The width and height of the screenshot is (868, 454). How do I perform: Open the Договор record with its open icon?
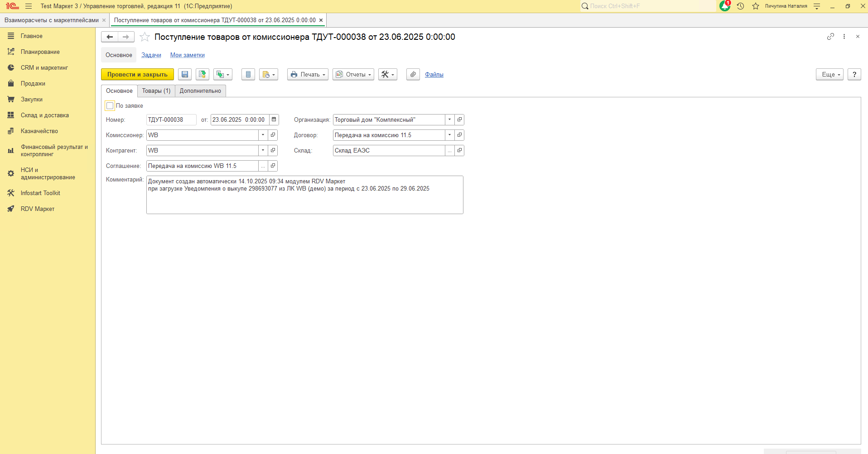pos(459,135)
